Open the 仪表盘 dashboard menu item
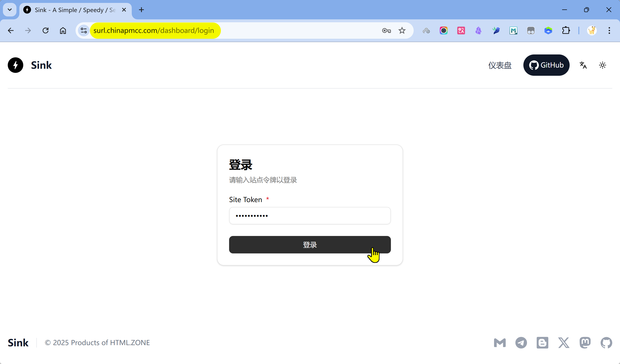The width and height of the screenshot is (620, 364). [500, 65]
